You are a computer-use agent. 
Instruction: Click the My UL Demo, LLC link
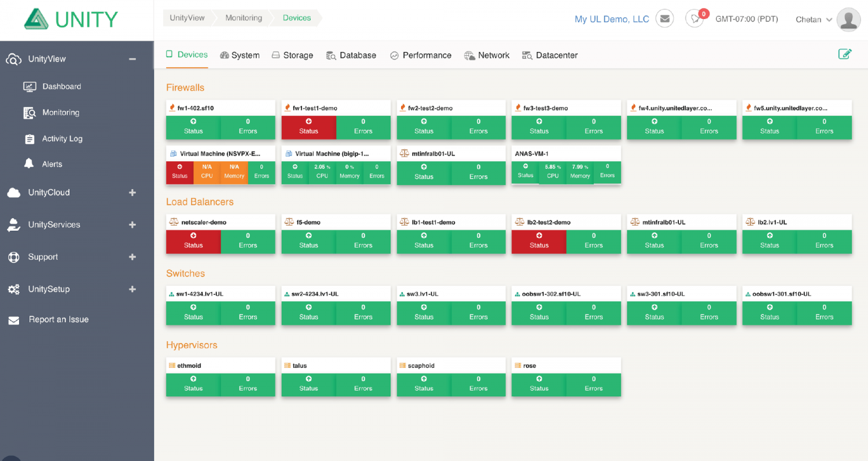pyautogui.click(x=612, y=19)
